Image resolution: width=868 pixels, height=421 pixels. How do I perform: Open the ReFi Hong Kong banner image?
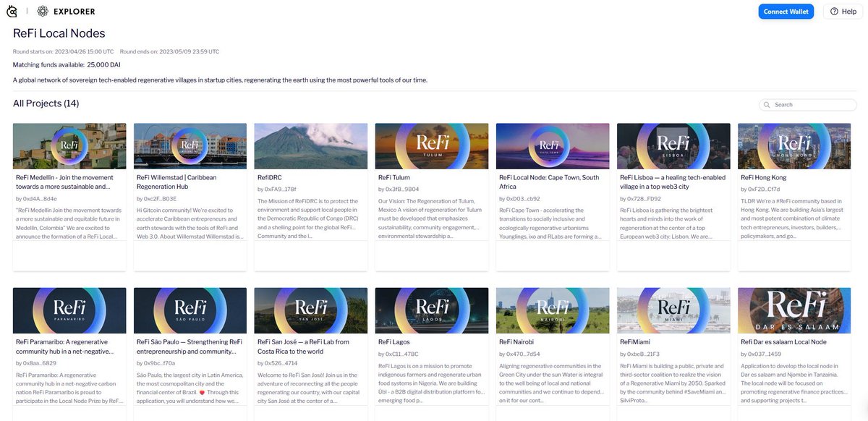(794, 146)
